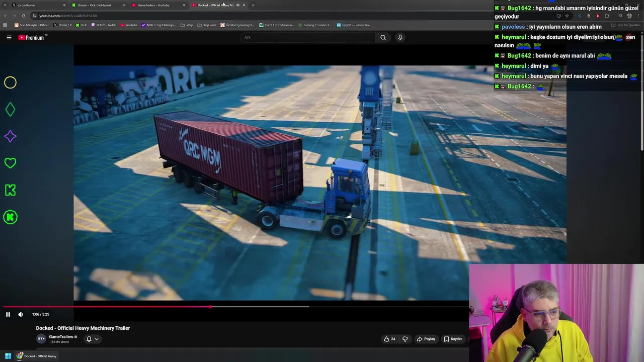Viewport: 644px width, 362px height.
Task: Click the circled Kick K icon
Action: (x=10, y=217)
